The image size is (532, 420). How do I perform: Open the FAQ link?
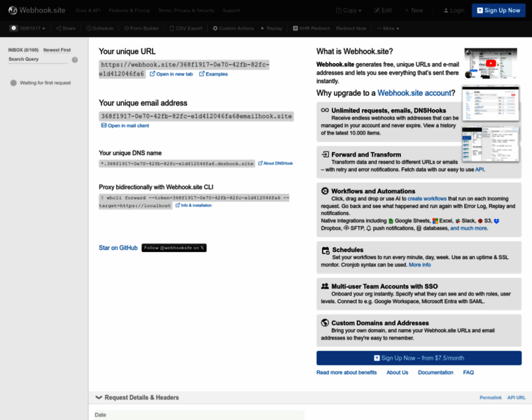[x=468, y=372]
